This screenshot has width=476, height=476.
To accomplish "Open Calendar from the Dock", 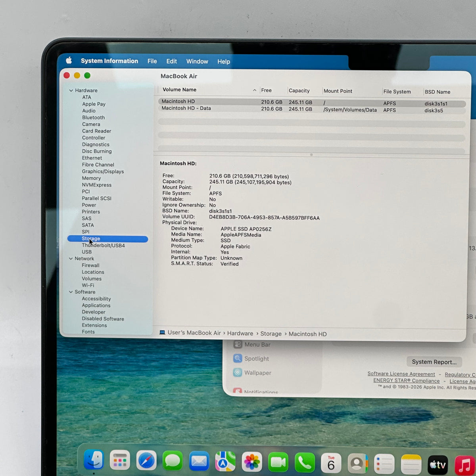I will point(331,463).
